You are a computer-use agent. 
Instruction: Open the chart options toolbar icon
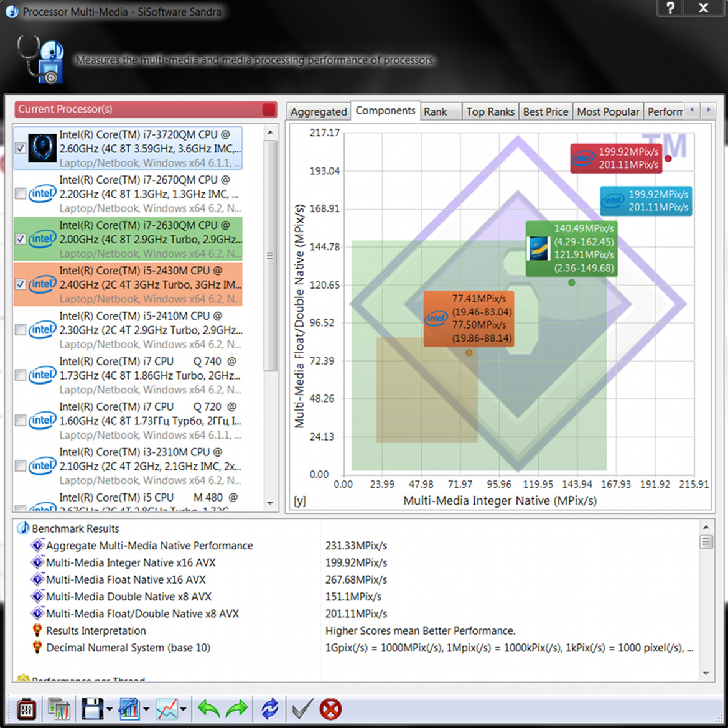point(129,709)
